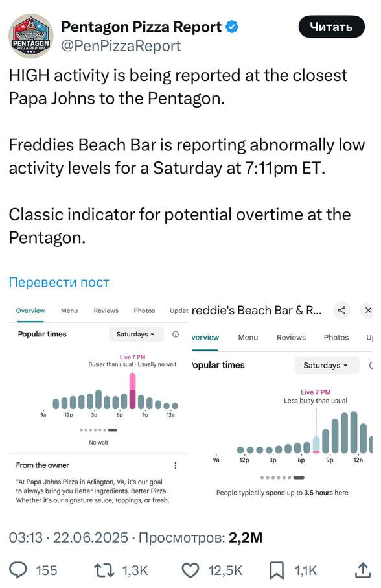Viewport: 381px width, 588px height.
Task: Open Popular times info icon
Action: [176, 334]
